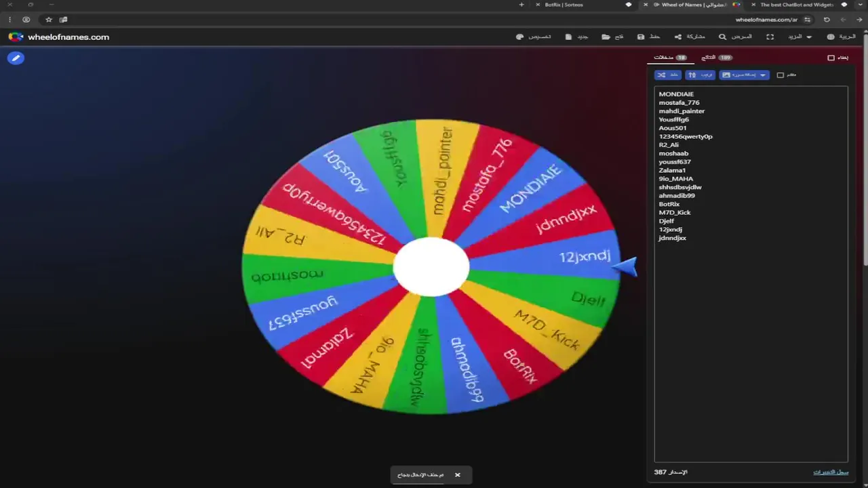Click the blue wheel pointer arrow
The image size is (868, 488).
(x=625, y=267)
